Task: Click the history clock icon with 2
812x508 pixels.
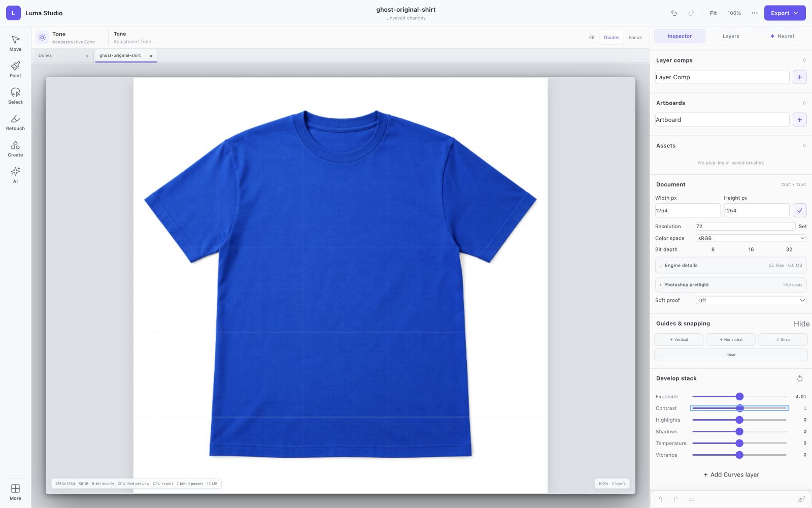Action: [801, 499]
